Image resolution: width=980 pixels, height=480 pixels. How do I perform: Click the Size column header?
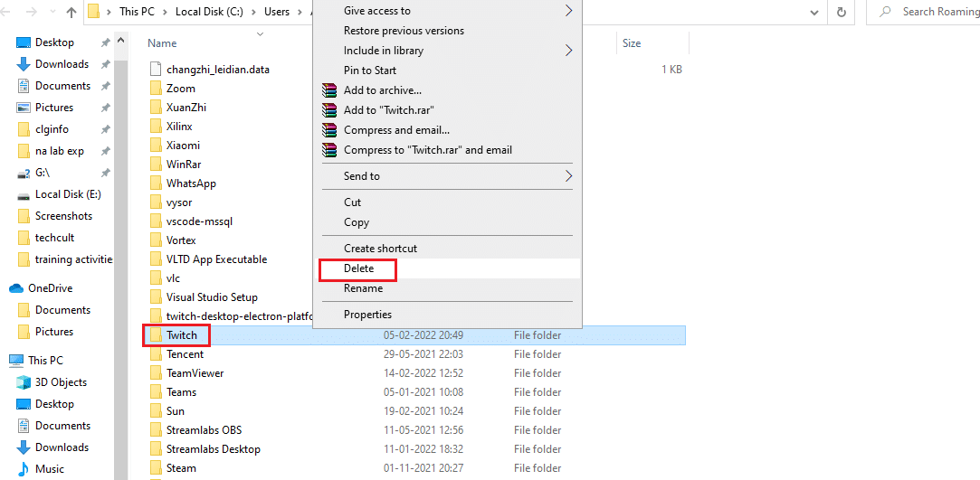click(x=632, y=43)
